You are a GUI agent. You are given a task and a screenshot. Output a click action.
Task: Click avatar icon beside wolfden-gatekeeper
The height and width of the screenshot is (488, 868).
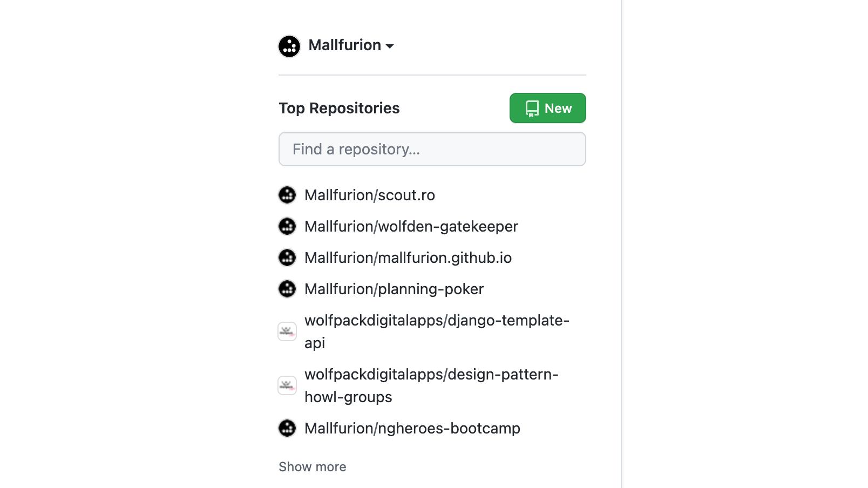[287, 226]
